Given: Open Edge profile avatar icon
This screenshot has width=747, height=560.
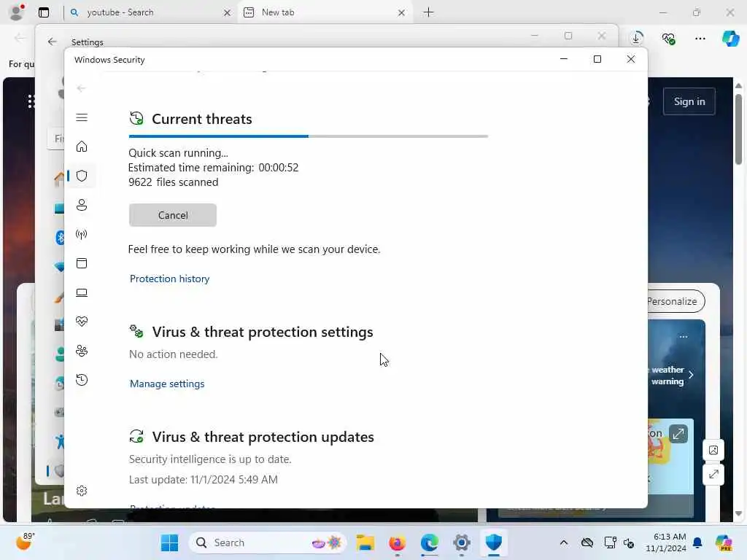Looking at the screenshot, I should [x=17, y=12].
